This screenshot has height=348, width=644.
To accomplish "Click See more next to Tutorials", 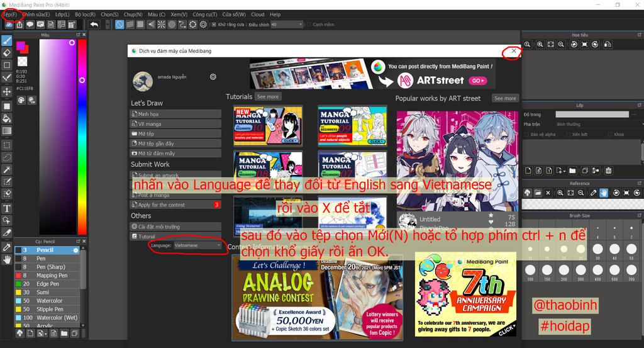I will click(x=268, y=97).
